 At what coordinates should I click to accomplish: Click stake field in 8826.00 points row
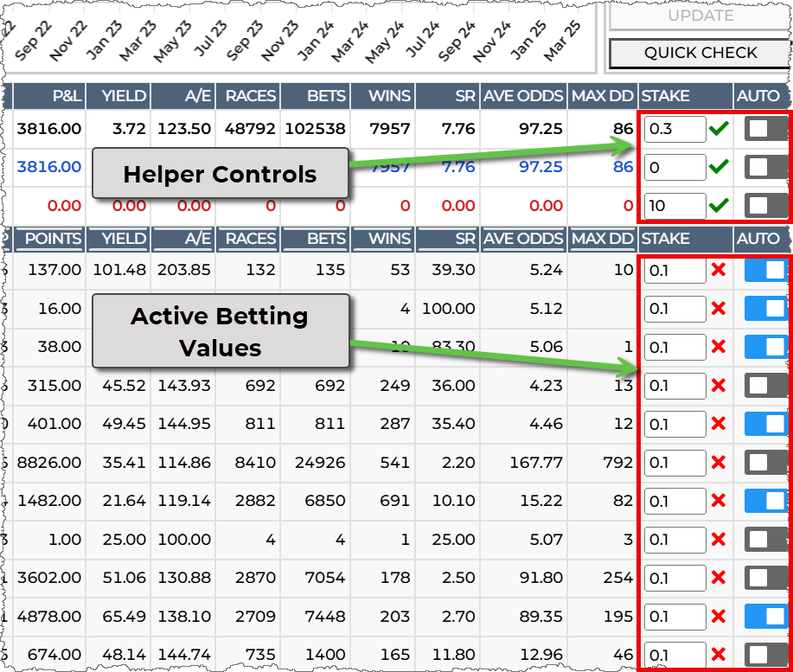click(675, 463)
